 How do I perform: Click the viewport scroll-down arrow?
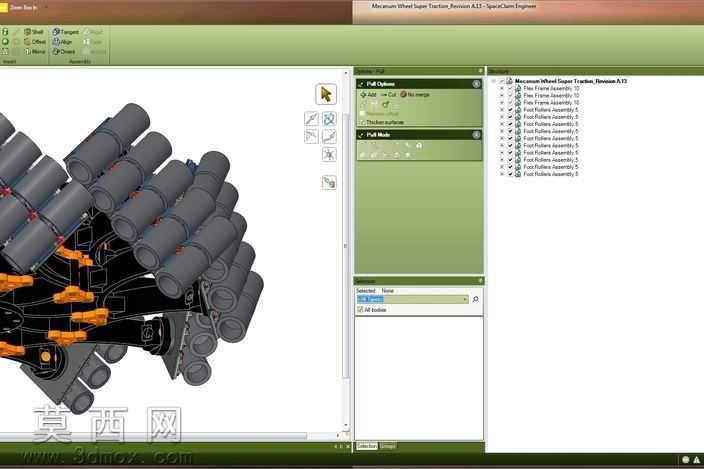[x=345, y=425]
